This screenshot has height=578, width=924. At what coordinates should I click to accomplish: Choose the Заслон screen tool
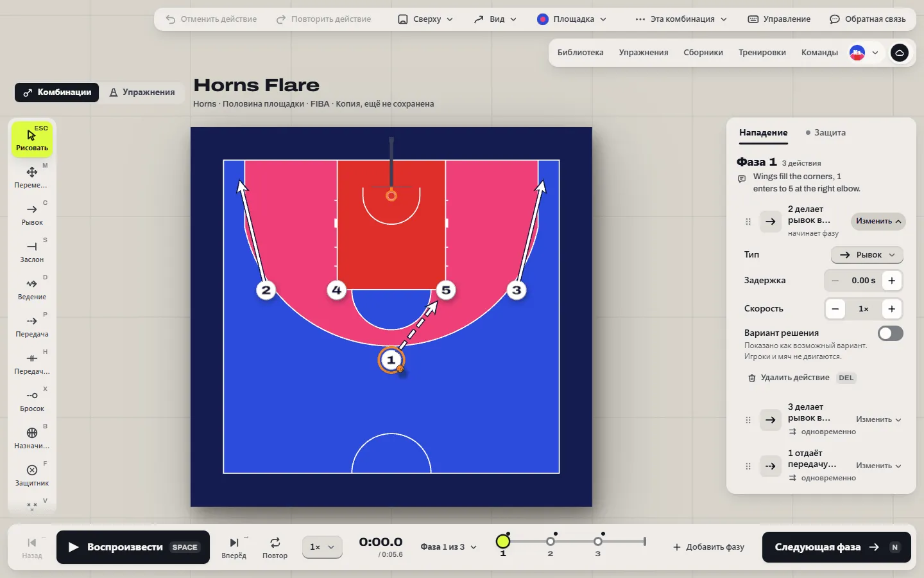(32, 251)
